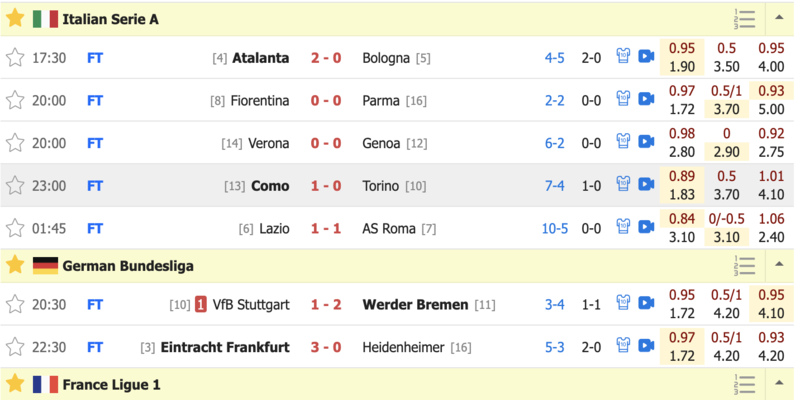The image size is (800, 400).
Task: Open jersey lineup icon for Como vs Torino
Action: (x=623, y=184)
